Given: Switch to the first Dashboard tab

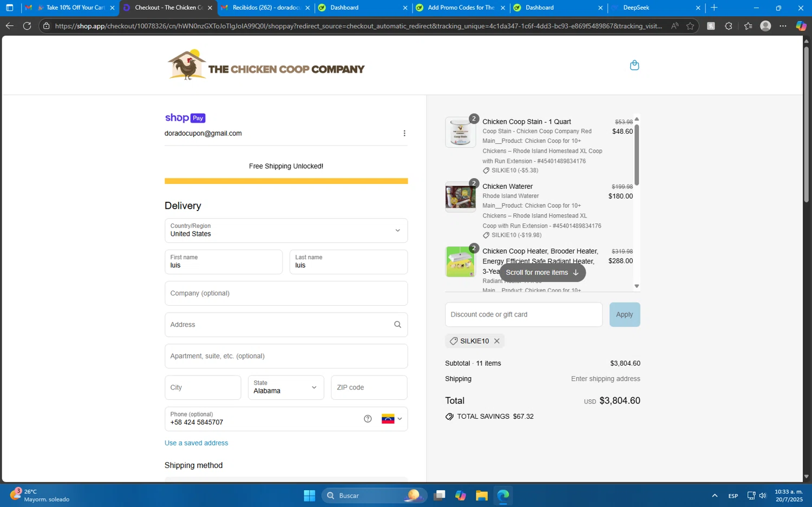Looking at the screenshot, I should tap(363, 8).
